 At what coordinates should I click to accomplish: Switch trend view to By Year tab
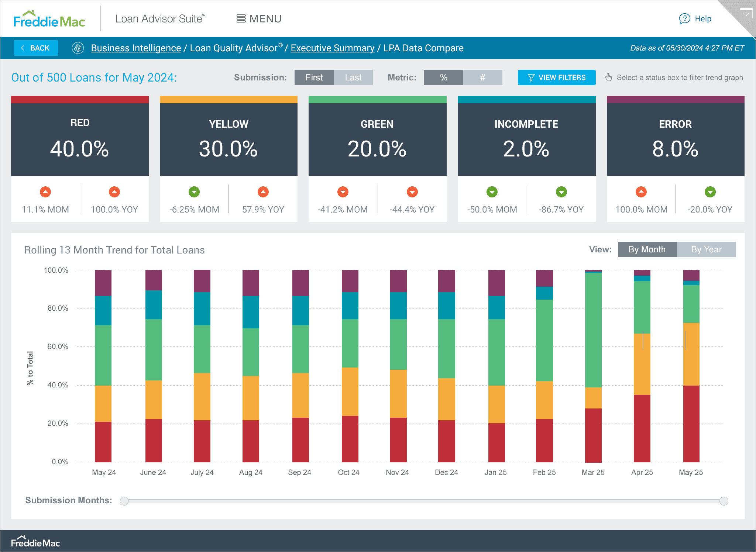(x=706, y=249)
